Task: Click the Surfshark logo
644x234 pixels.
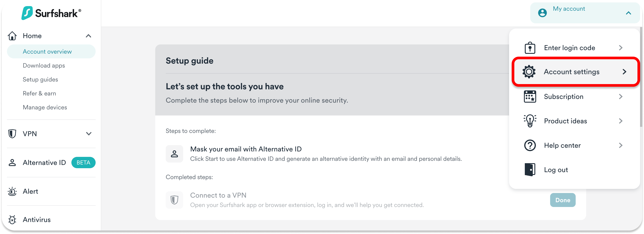Action: [x=51, y=13]
